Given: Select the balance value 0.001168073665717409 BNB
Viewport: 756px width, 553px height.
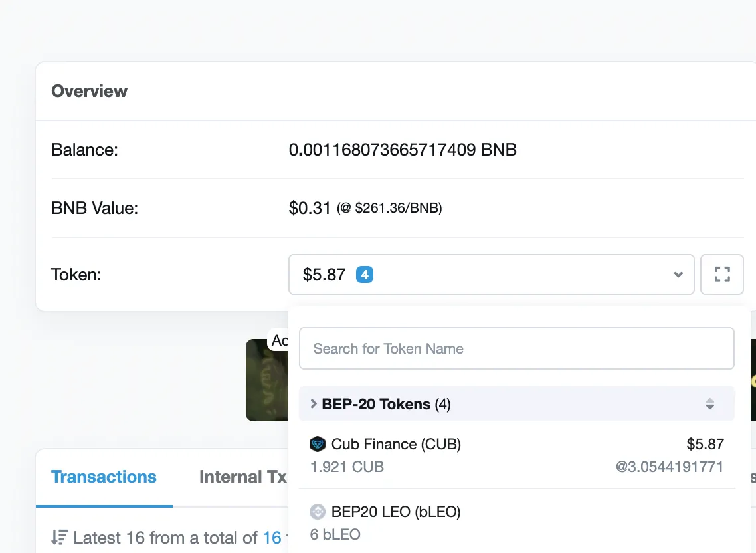Looking at the screenshot, I should pyautogui.click(x=403, y=150).
